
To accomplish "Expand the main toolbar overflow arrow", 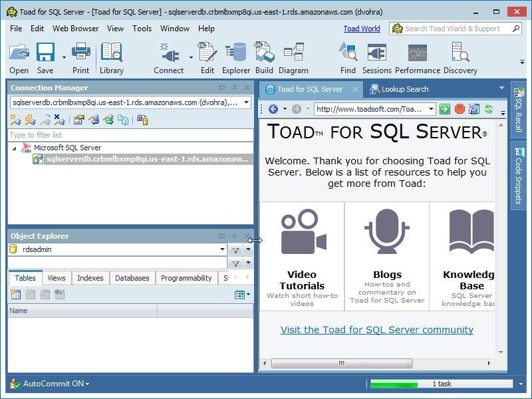I will coord(522,62).
